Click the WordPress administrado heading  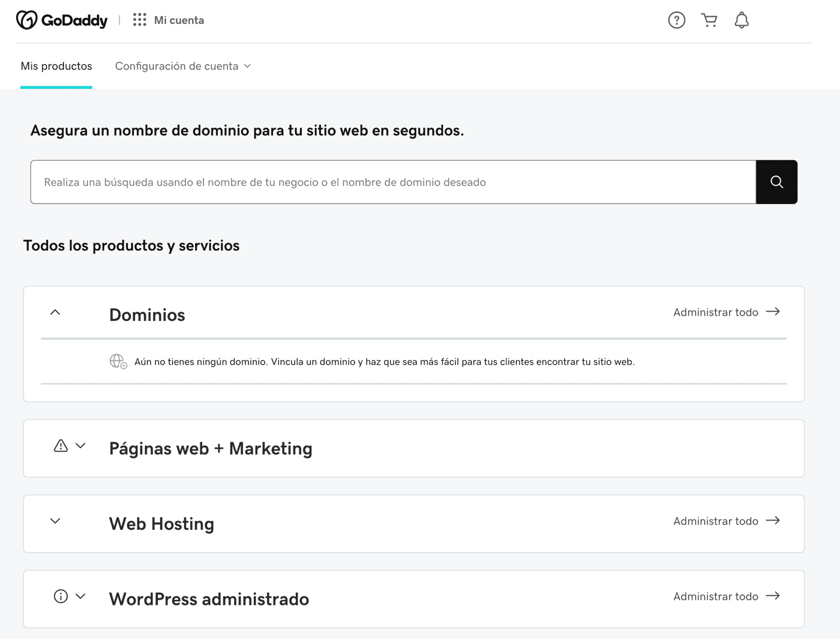click(209, 599)
